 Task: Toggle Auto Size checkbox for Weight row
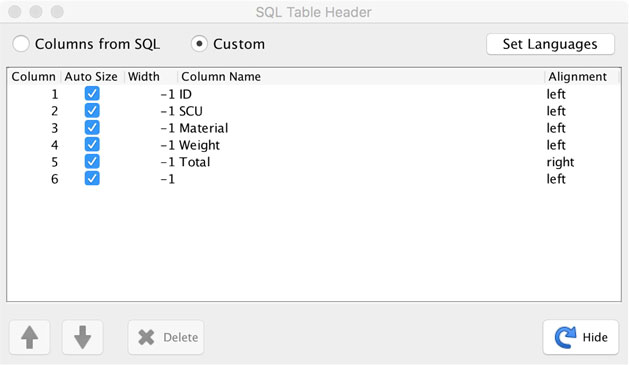pos(92,144)
